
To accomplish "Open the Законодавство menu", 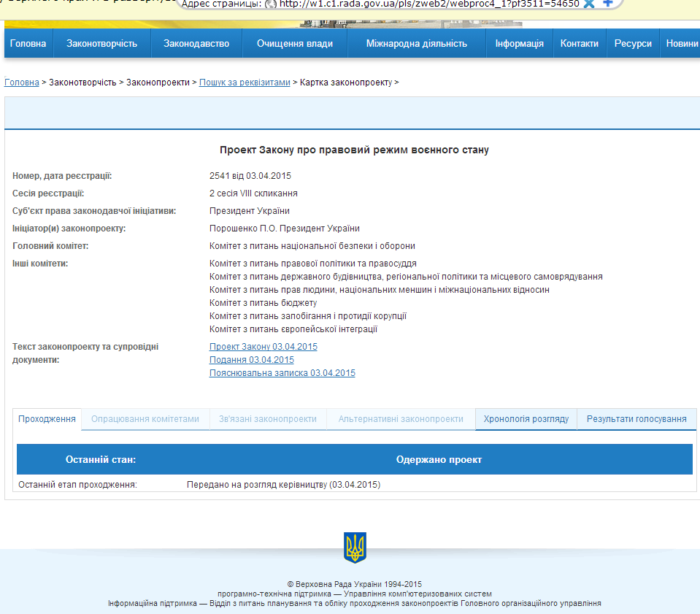I will (196, 43).
